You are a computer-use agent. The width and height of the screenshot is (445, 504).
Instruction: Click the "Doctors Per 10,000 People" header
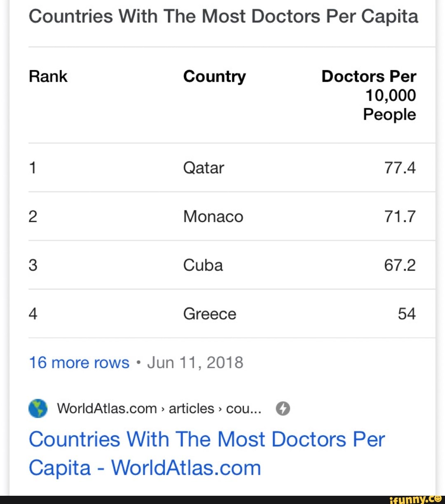click(x=369, y=95)
